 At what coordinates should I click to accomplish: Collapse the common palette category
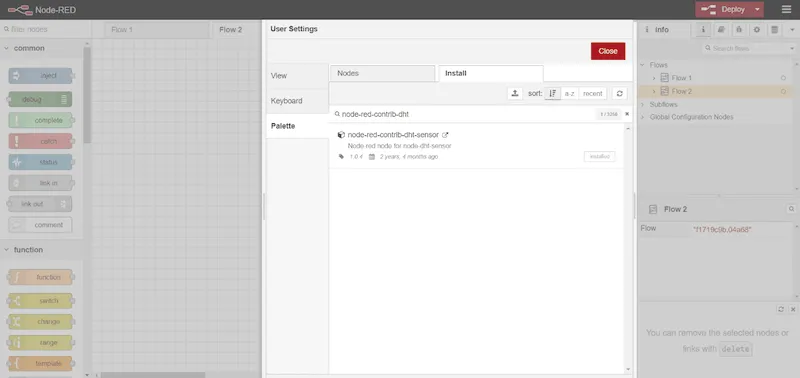7,48
